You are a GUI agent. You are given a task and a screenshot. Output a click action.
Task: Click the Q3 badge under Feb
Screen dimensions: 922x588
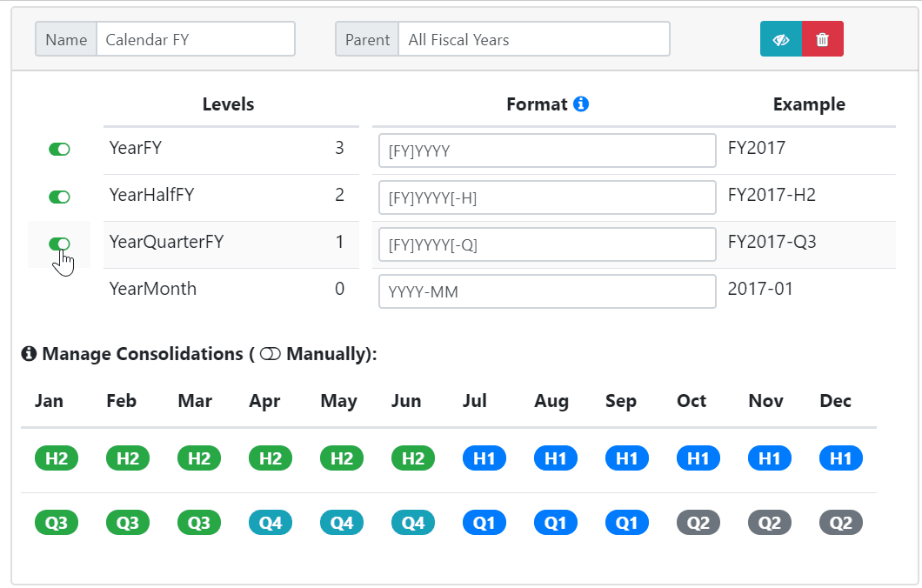[x=128, y=523]
